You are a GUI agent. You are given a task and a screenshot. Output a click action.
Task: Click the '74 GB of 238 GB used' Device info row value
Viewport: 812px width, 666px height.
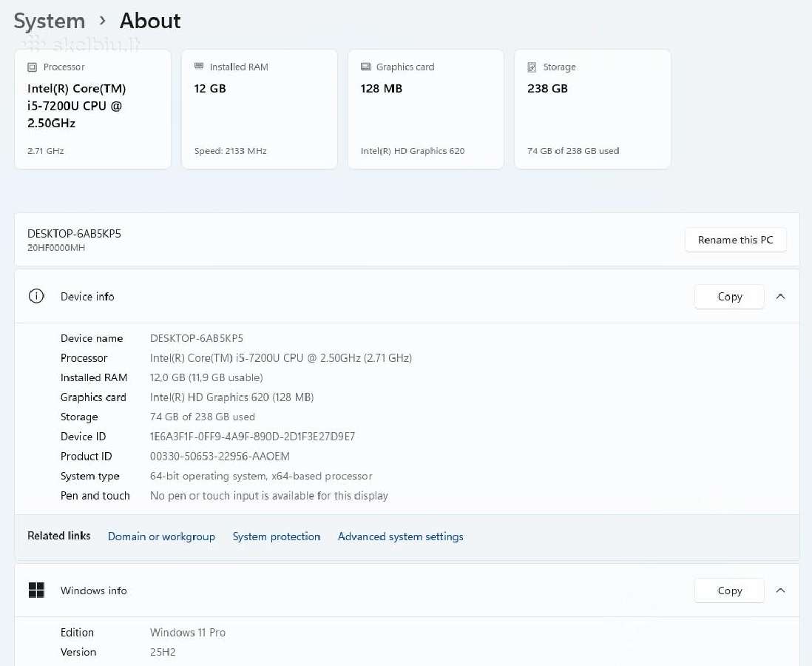click(202, 417)
